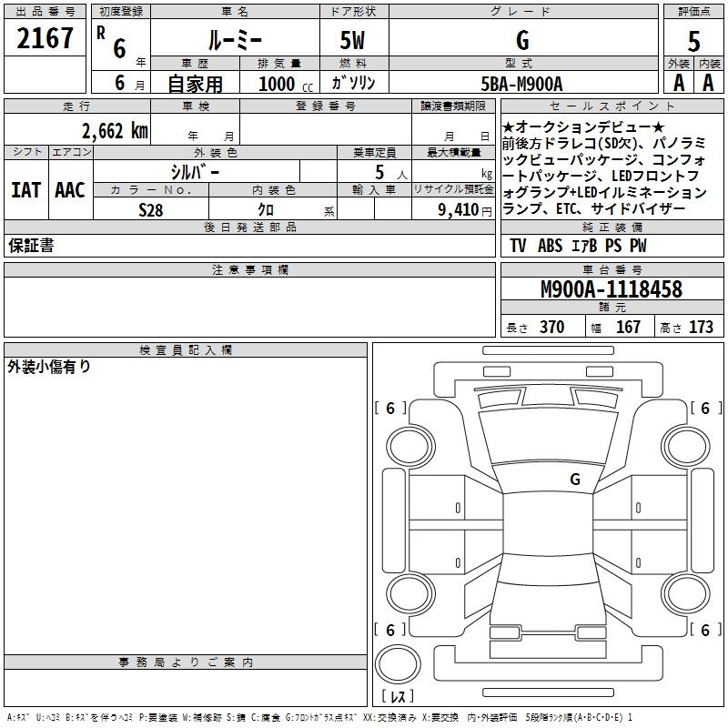Select the damage code legend at bottom
This screenshot has height=728, width=728.
coord(319,717)
